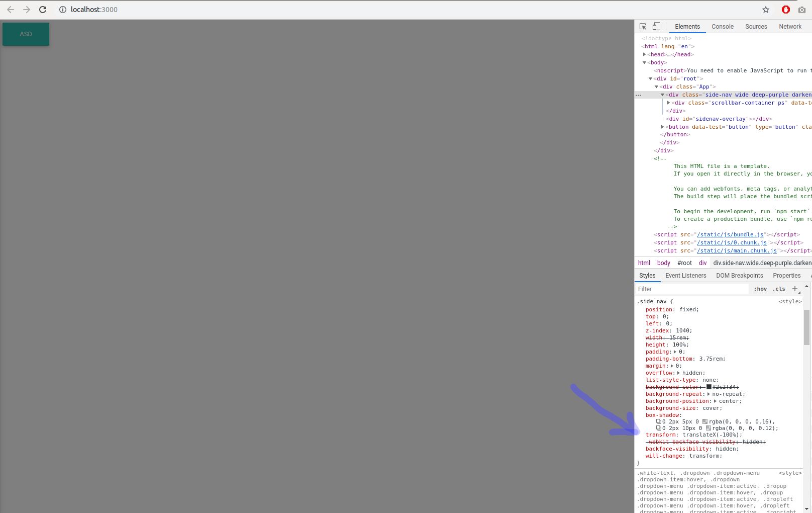Select the plain div breadcrumb after #root
The height and width of the screenshot is (513, 812).
coord(702,263)
